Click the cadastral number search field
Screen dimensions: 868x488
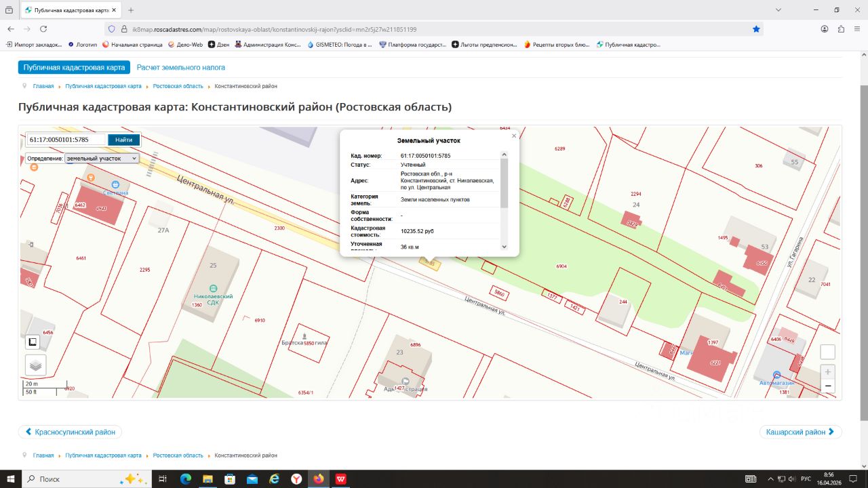tap(66, 140)
